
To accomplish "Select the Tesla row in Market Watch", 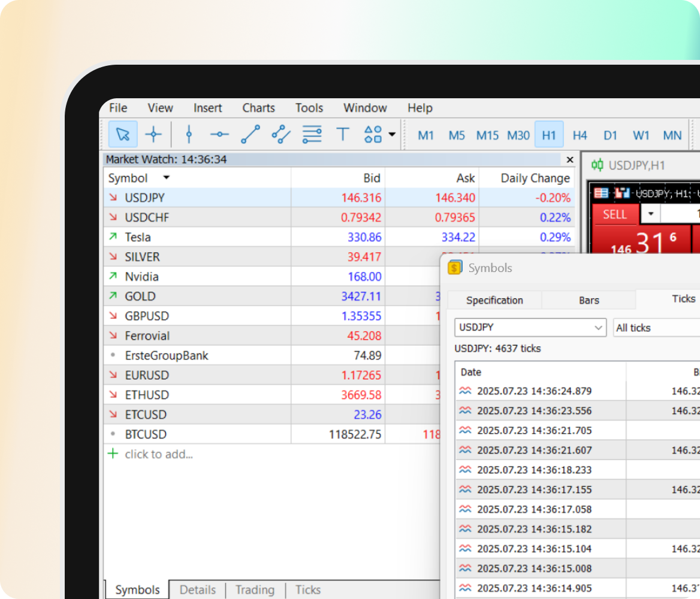I will tap(138, 237).
